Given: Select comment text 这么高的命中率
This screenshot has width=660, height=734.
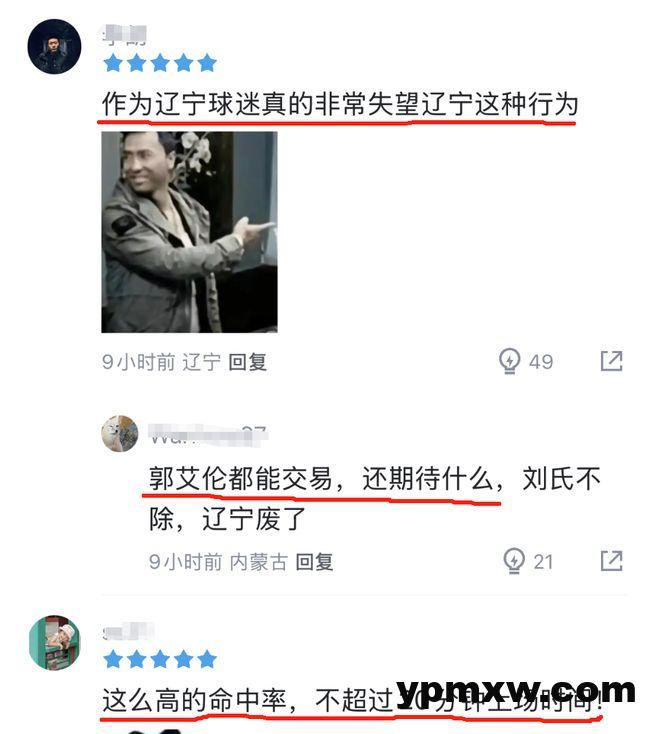Looking at the screenshot, I should click(x=194, y=701).
